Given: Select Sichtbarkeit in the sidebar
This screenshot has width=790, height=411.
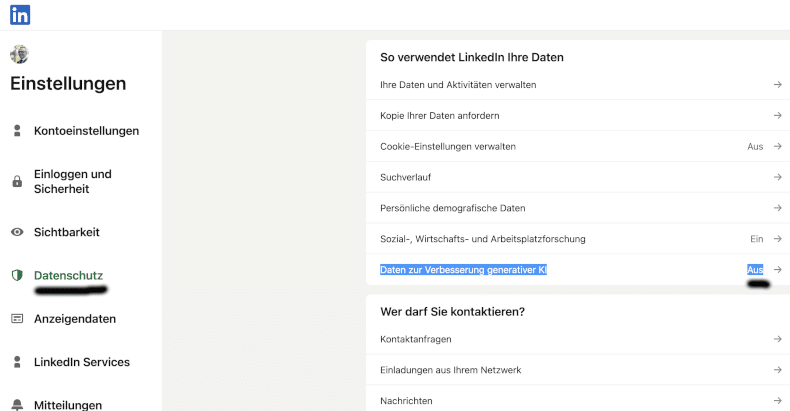Looking at the screenshot, I should click(x=67, y=232).
